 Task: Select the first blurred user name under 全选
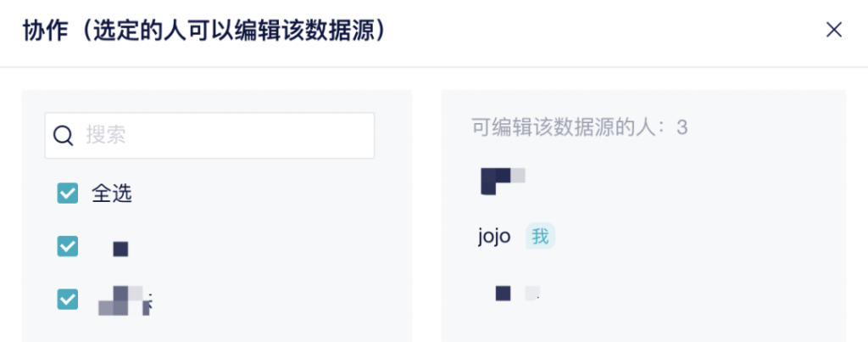(x=120, y=249)
